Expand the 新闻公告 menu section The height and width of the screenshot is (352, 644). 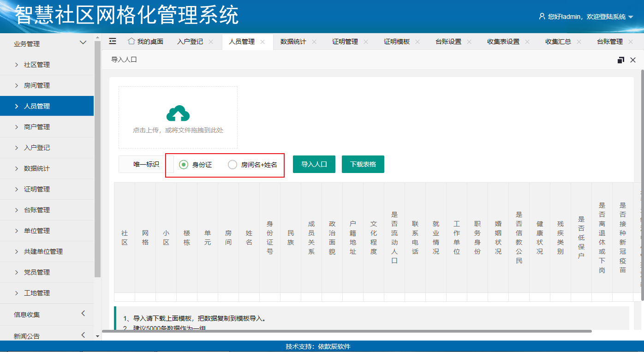click(83, 335)
